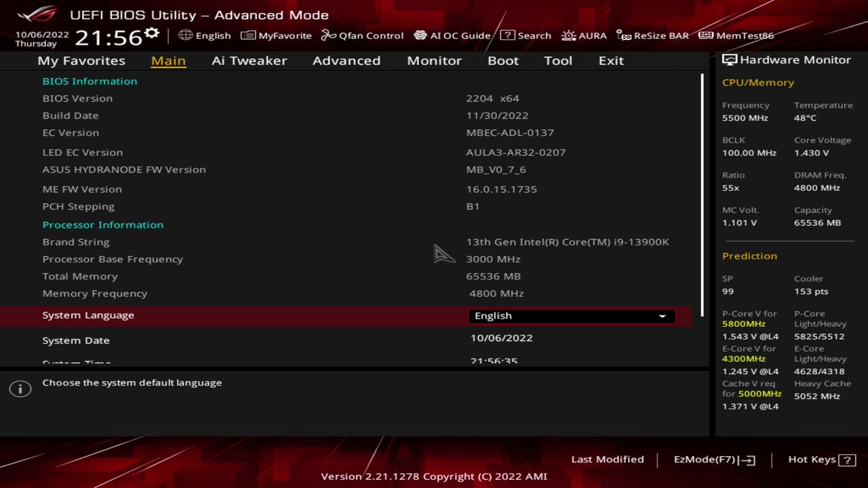The image size is (868, 488).
Task: Switch to EzMode(F7)
Action: 714,460
